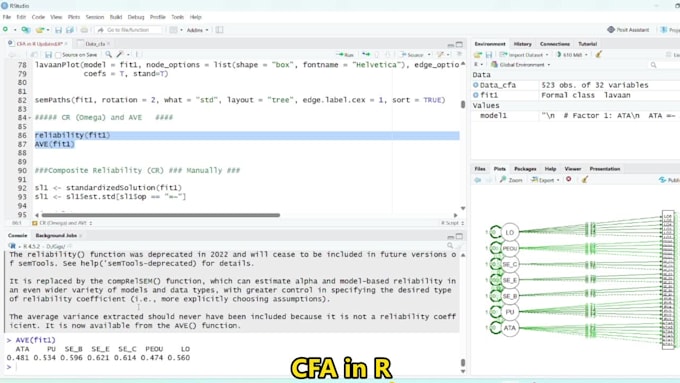This screenshot has height=383, width=680.
Task: Click the Save All icon
Action: [69, 29]
